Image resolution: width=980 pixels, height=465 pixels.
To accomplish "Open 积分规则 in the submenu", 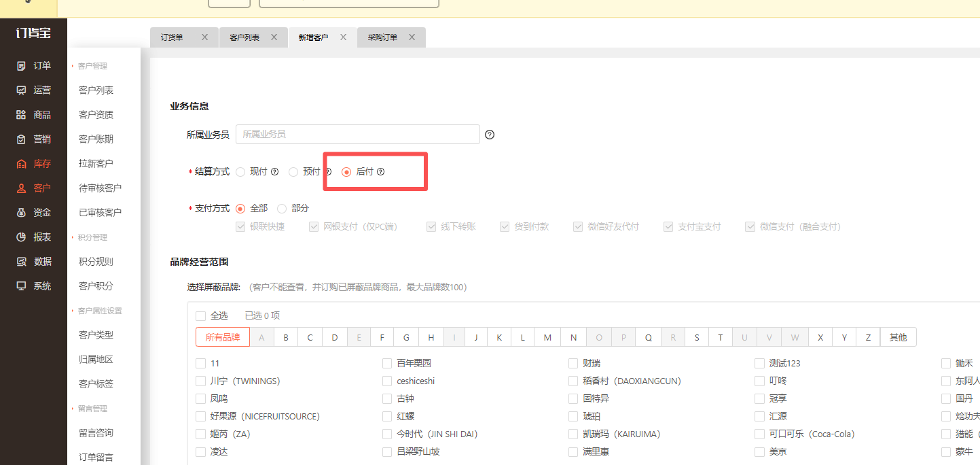I will 96,262.
